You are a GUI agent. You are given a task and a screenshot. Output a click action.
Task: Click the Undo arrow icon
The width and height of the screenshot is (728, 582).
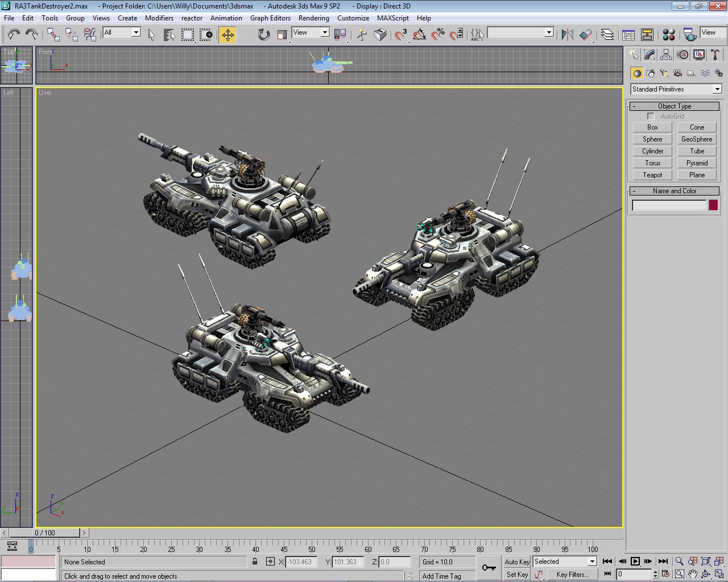(14, 35)
